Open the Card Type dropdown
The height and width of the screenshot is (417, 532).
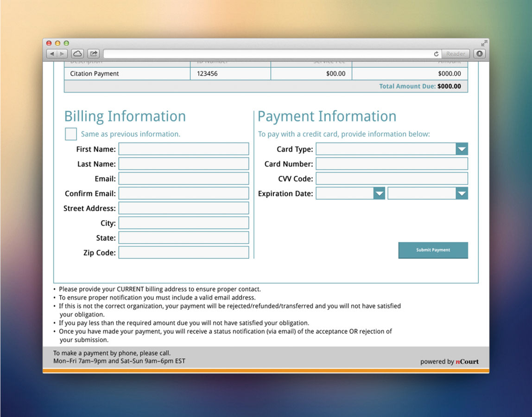point(392,149)
